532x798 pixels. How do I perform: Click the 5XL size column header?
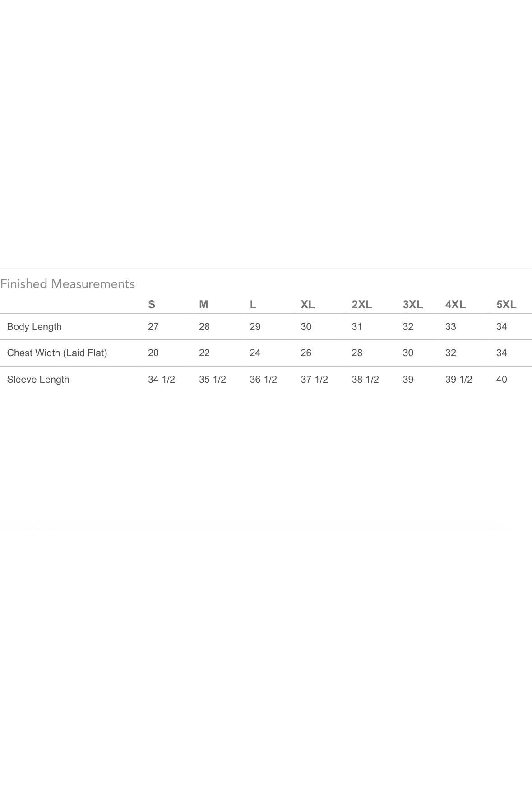coord(506,305)
